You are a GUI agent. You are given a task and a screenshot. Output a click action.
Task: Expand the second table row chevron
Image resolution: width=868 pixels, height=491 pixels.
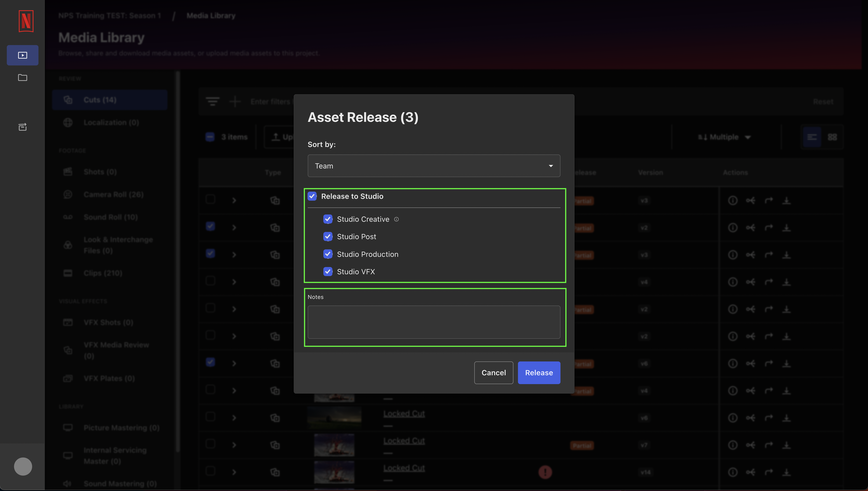(234, 228)
